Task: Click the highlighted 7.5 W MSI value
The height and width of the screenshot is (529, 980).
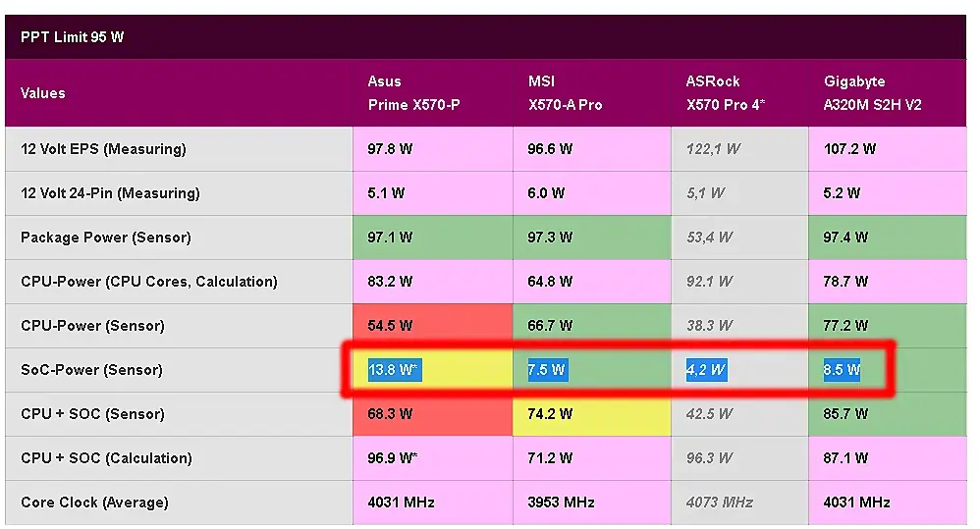Action: [547, 370]
